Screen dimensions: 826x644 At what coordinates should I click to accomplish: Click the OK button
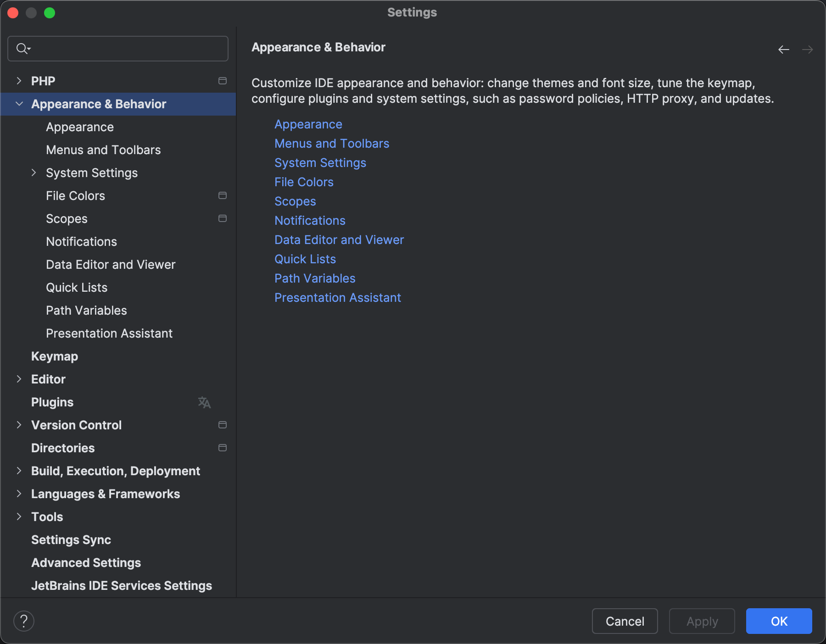pos(778,621)
